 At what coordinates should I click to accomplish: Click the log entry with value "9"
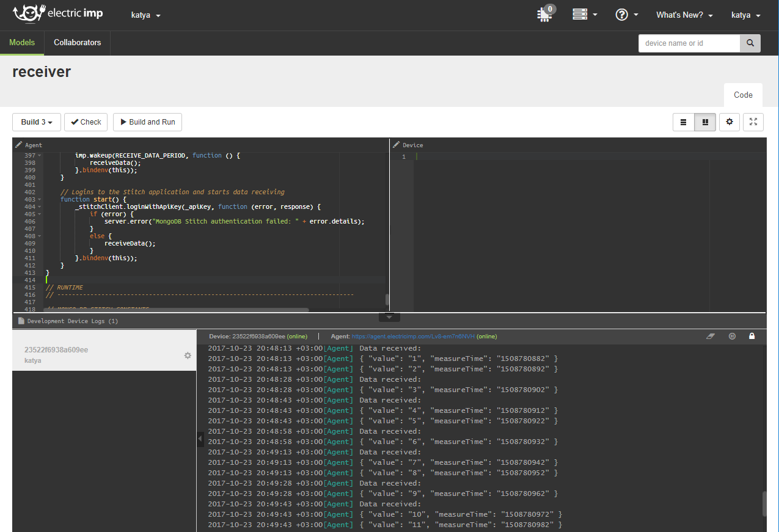tap(383, 494)
